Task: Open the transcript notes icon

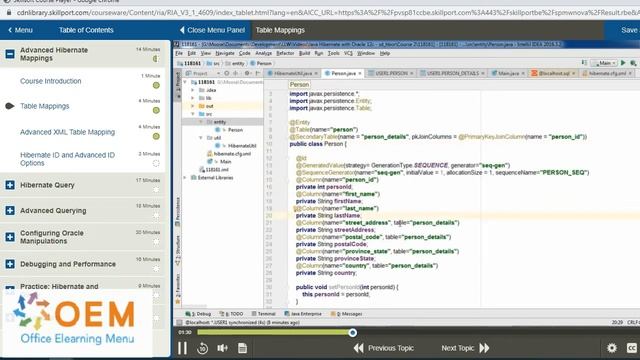Action: (x=242, y=348)
